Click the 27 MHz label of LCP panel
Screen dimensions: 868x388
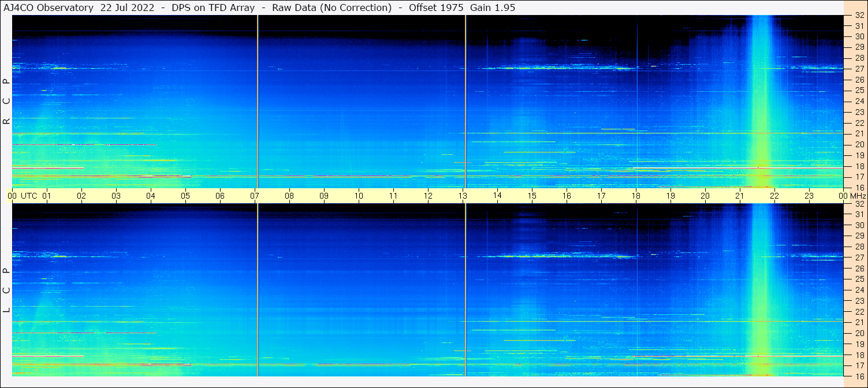pos(859,258)
